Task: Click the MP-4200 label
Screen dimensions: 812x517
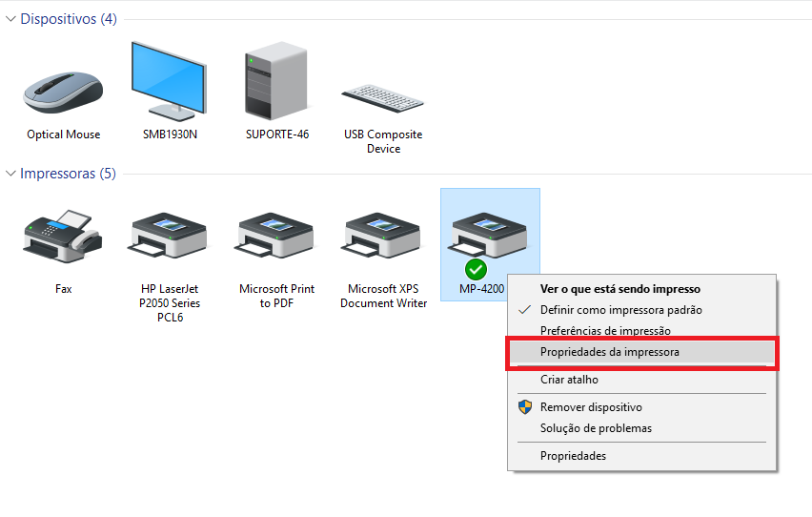Action: 481,289
